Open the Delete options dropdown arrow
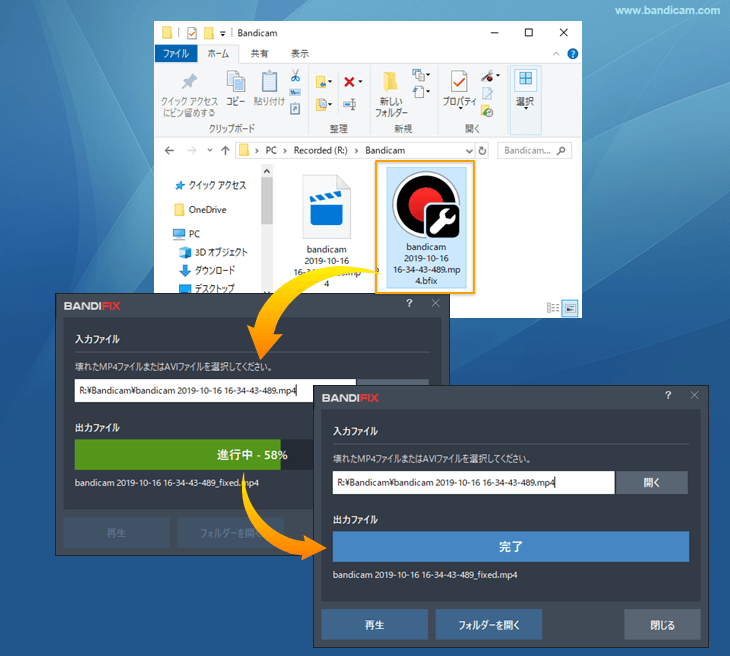The width and height of the screenshot is (730, 656). pos(360,82)
